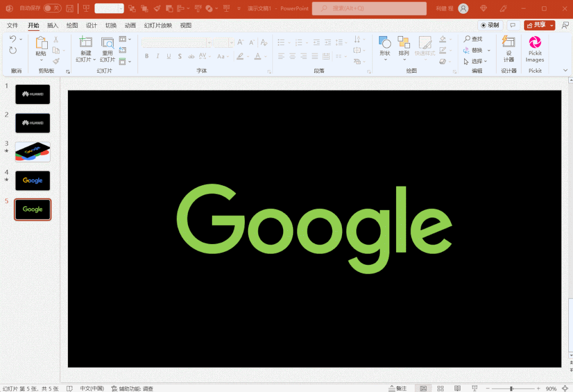573x392 pixels.
Task: Click language 中文(中国) in status bar
Action: [x=92, y=388]
